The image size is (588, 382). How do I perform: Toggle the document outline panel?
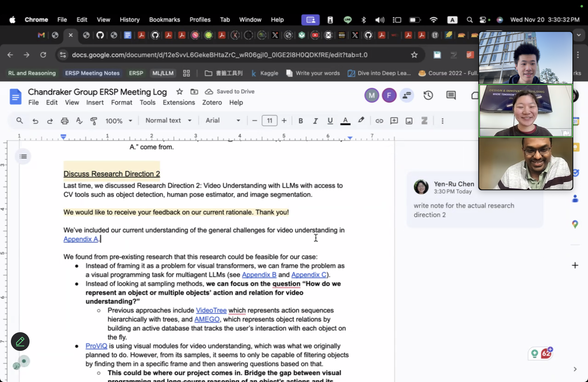click(x=23, y=156)
